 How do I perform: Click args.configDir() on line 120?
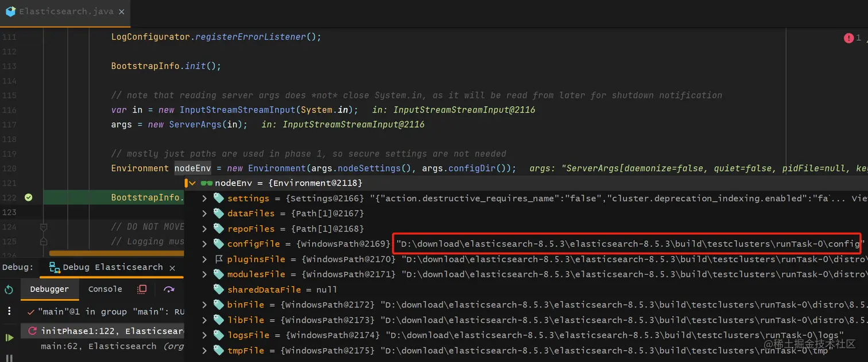pyautogui.click(x=466, y=168)
